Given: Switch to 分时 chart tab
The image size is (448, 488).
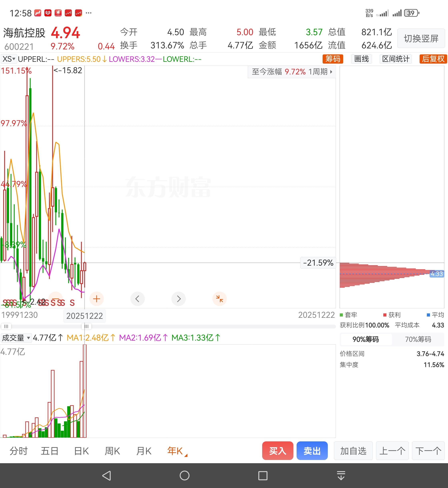Looking at the screenshot, I should tap(19, 451).
